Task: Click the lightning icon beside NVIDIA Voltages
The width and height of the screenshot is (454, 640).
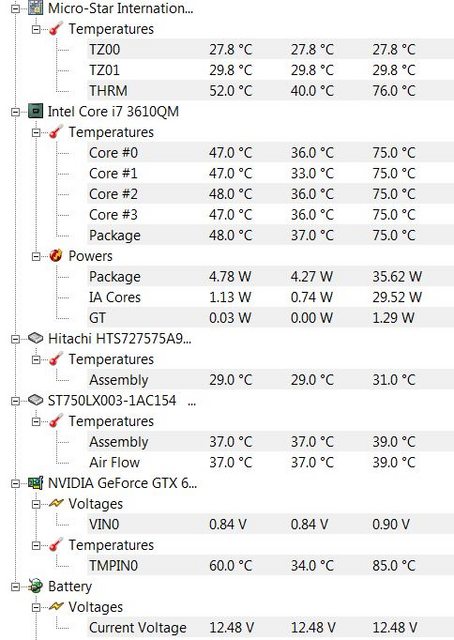Action: pos(56,503)
